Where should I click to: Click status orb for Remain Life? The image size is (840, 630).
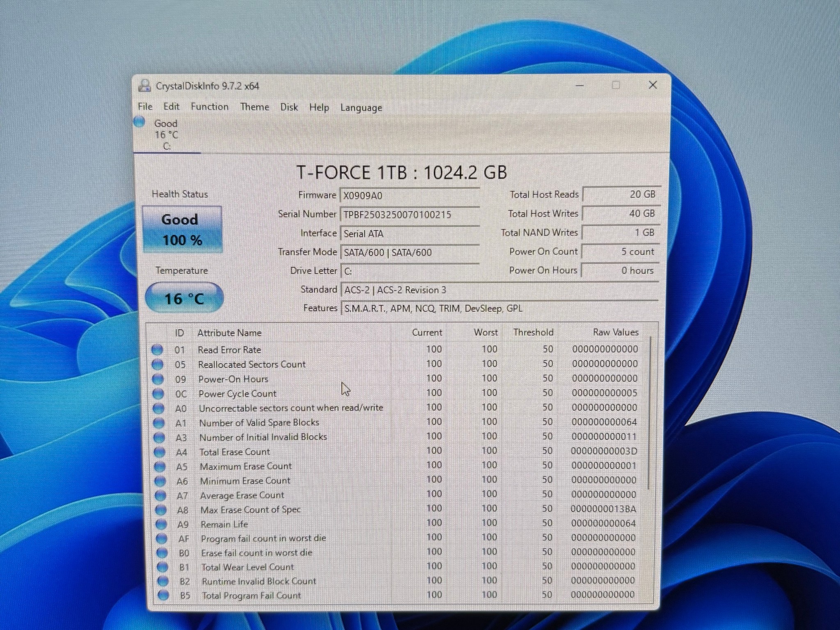coord(162,524)
